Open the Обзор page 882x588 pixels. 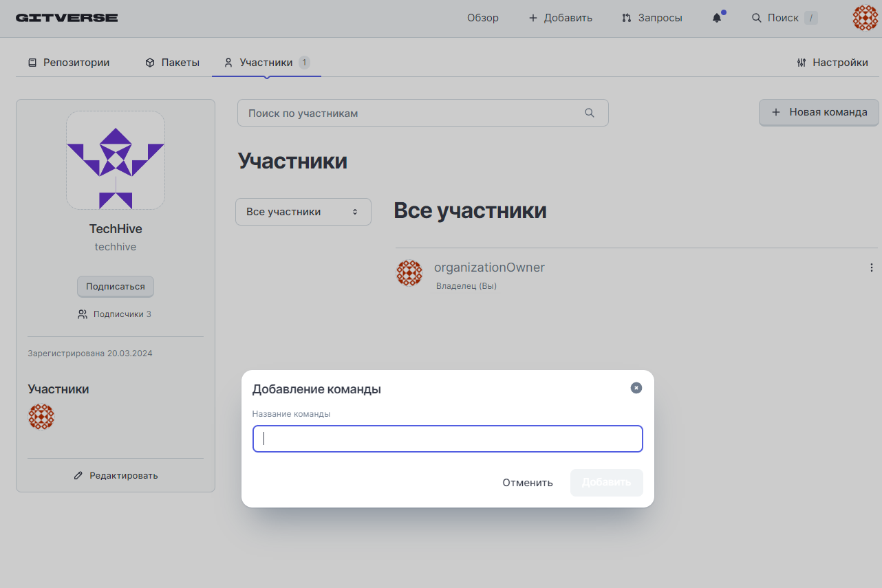click(483, 18)
